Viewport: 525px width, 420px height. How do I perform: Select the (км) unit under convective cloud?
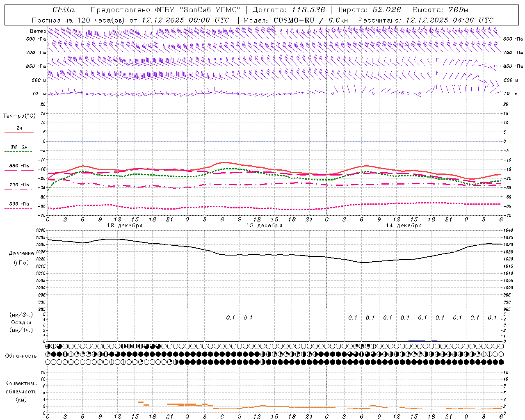pyautogui.click(x=21, y=399)
